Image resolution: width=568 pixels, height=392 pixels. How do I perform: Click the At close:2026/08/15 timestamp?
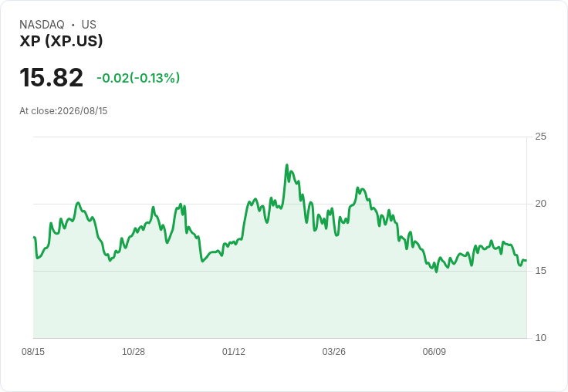point(63,111)
